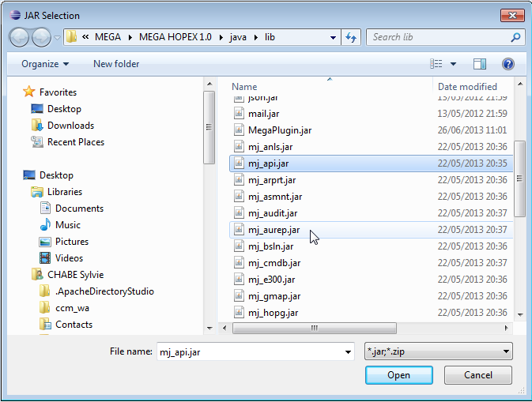Toggle the preview pane icon
Viewport: 532px width, 402px height.
pos(480,64)
